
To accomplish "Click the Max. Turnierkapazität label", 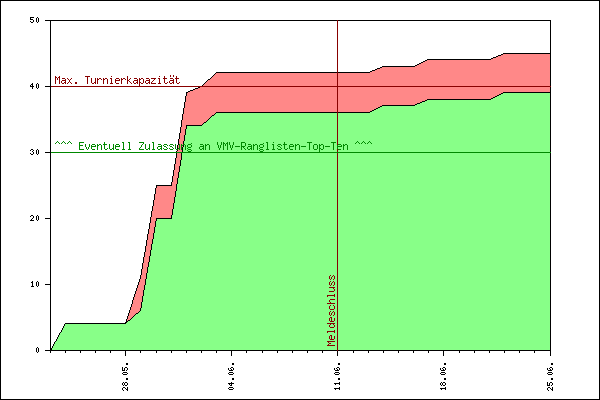I will pos(117,80).
